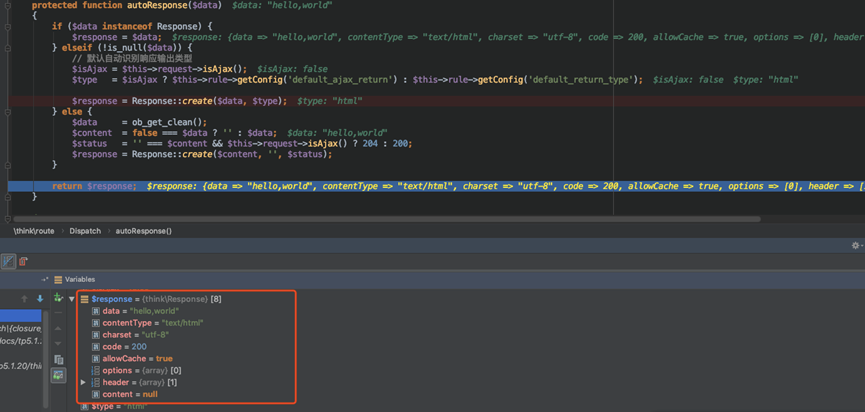Click the breakpoint line with Response::create($data, $type)
Viewport: 865px width, 412px height.
437,101
